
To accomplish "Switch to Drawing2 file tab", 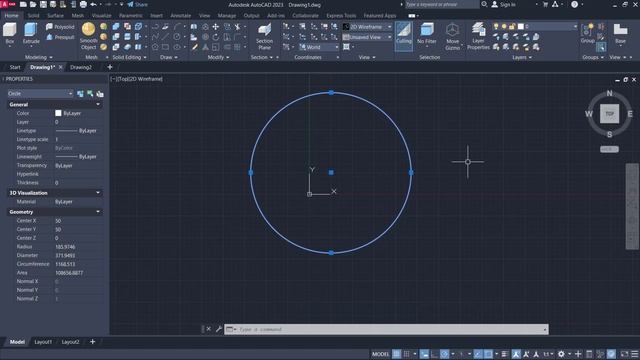I will (x=81, y=67).
